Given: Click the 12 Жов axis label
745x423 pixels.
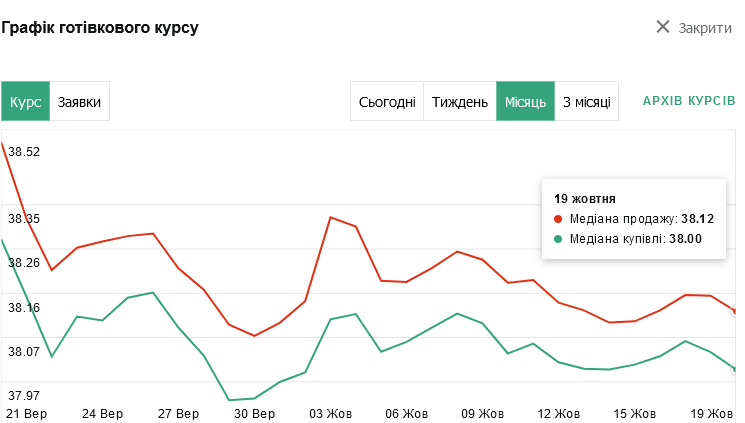Looking at the screenshot, I should [558, 414].
